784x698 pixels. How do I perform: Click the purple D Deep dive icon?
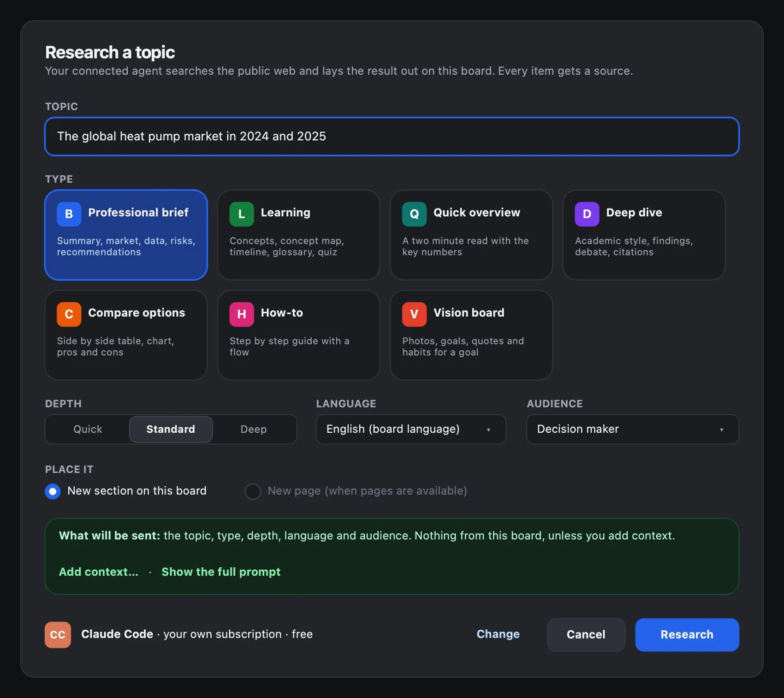(587, 214)
